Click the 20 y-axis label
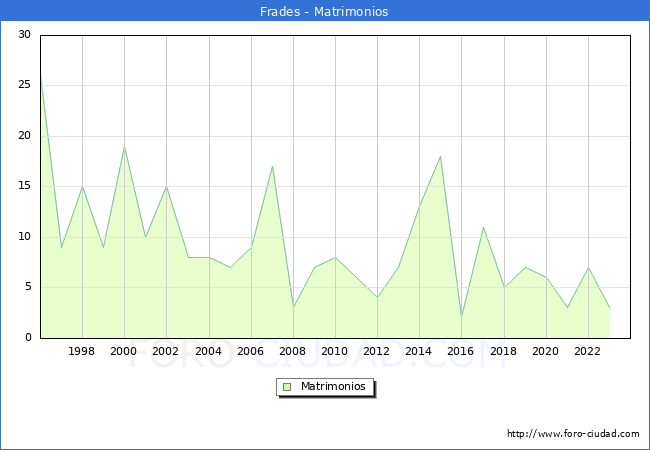Viewport: 650px width, 450px height. pyautogui.click(x=24, y=135)
